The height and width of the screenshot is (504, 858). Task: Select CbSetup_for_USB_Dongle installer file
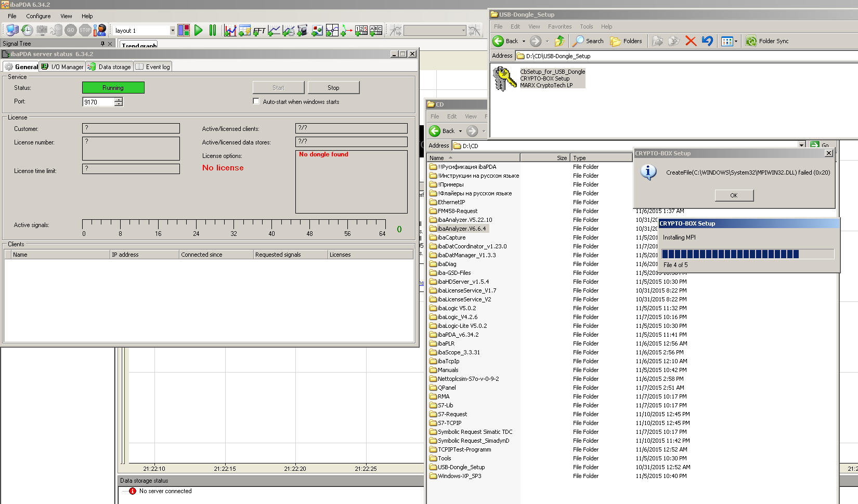pyautogui.click(x=539, y=78)
